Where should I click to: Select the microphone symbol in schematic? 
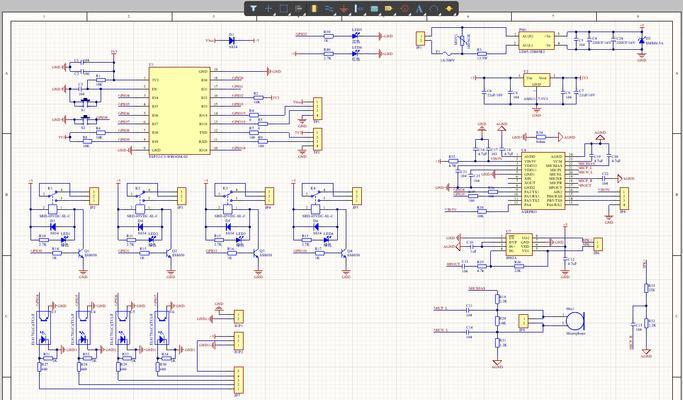click(575, 321)
